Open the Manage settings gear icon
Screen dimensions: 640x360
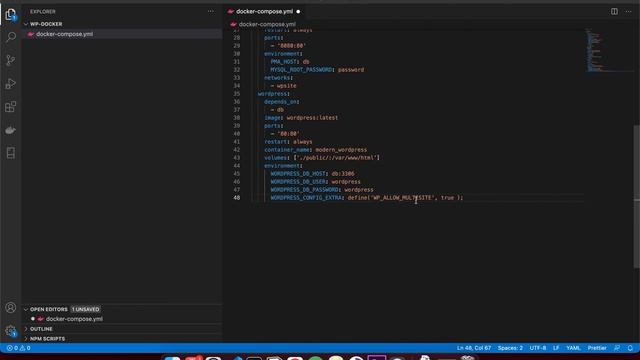click(x=11, y=331)
